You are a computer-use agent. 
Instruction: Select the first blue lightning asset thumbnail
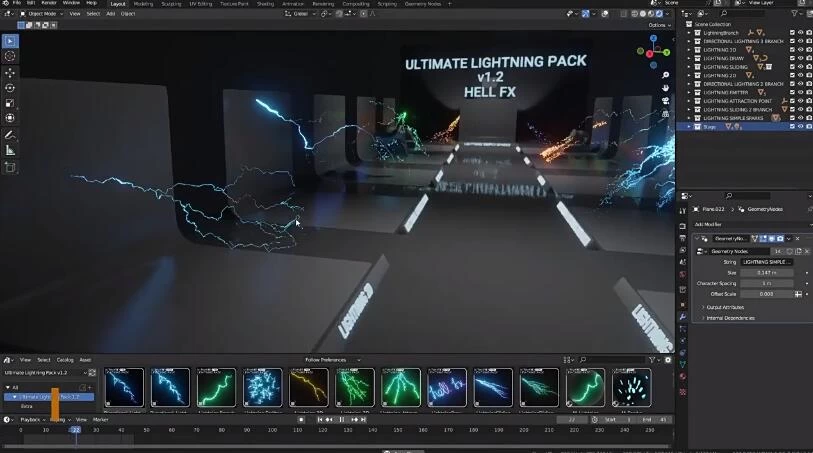(124, 388)
